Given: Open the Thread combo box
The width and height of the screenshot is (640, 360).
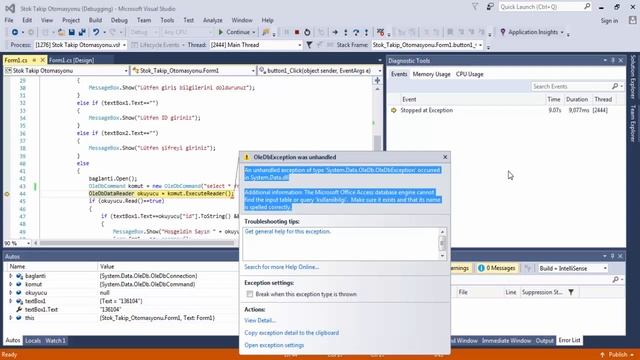Looking at the screenshot, I should click(x=256, y=45).
